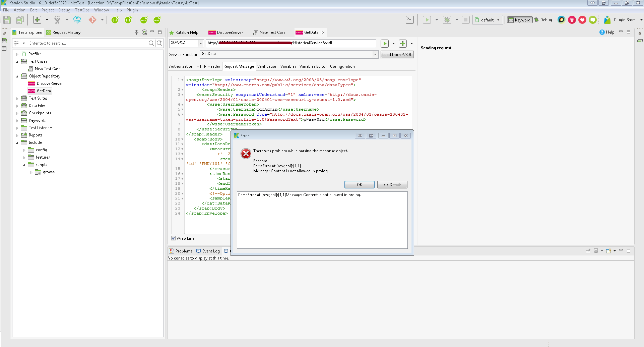644x347 pixels.
Task: Select DiscoverServer in Object Repository
Action: 50,83
